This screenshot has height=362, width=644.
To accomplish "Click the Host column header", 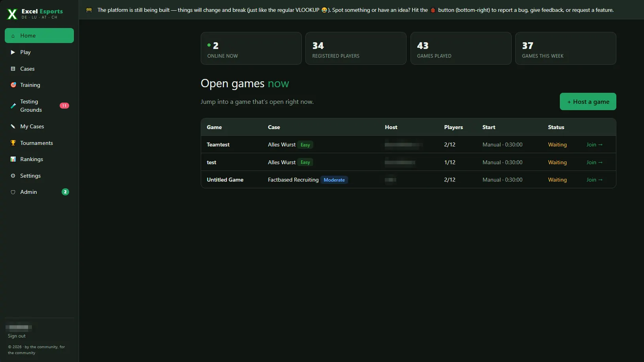I will click(x=391, y=127).
